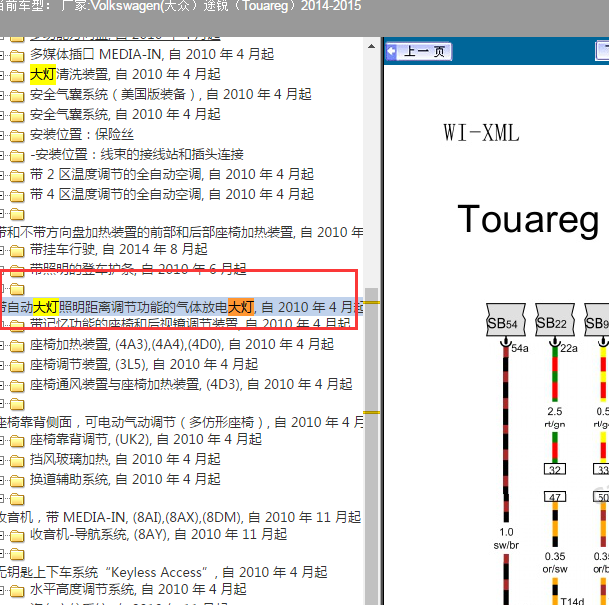The height and width of the screenshot is (605, 609).
Task: Open folder icon above 带自动大灯照明距离调节 row
Action: click(x=17, y=289)
